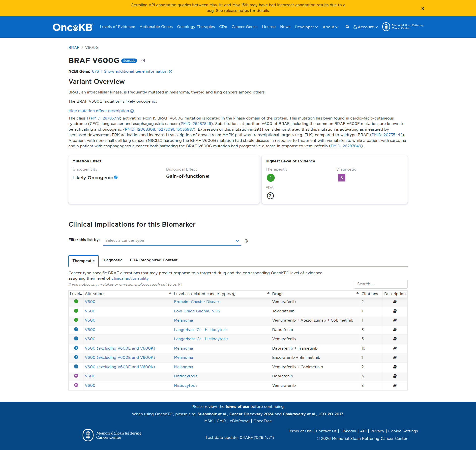
Task: Click the FDA level 2 circle badge
Action: pyautogui.click(x=270, y=196)
